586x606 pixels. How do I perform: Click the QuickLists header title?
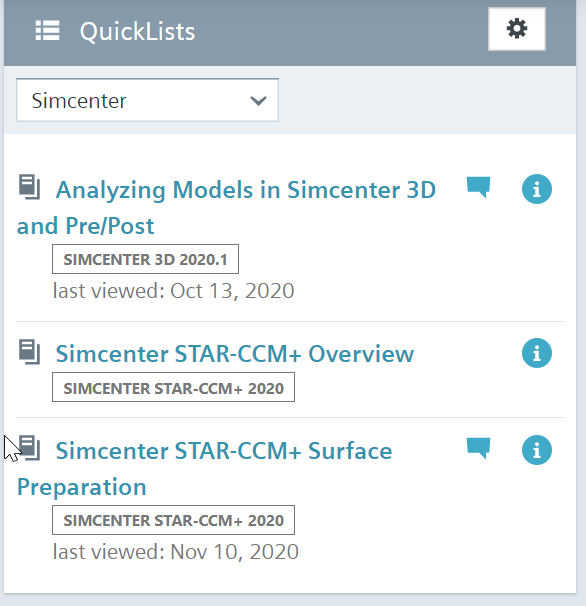tap(137, 31)
